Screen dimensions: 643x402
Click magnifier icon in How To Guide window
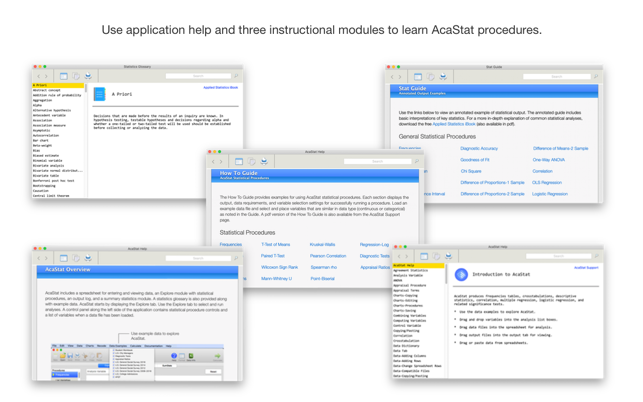pyautogui.click(x=417, y=161)
